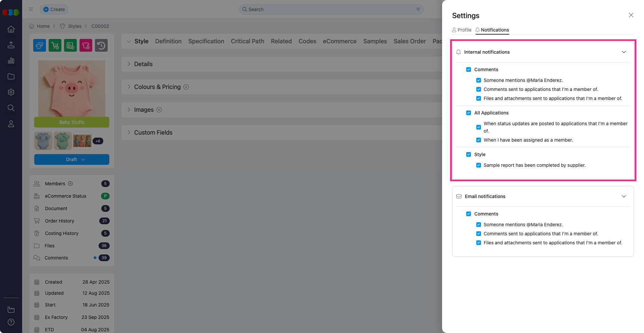This screenshot has width=644, height=333.
Task: Click the green Baby Stuffs label
Action: pyautogui.click(x=72, y=122)
